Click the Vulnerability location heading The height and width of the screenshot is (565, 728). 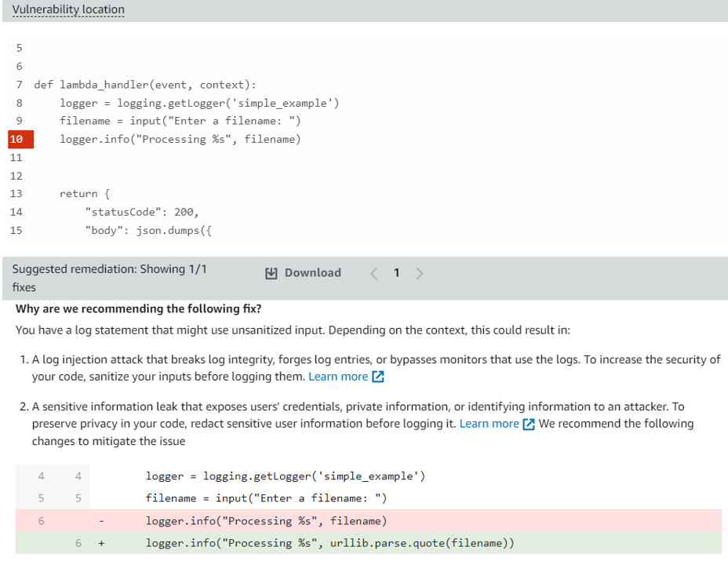[68, 9]
